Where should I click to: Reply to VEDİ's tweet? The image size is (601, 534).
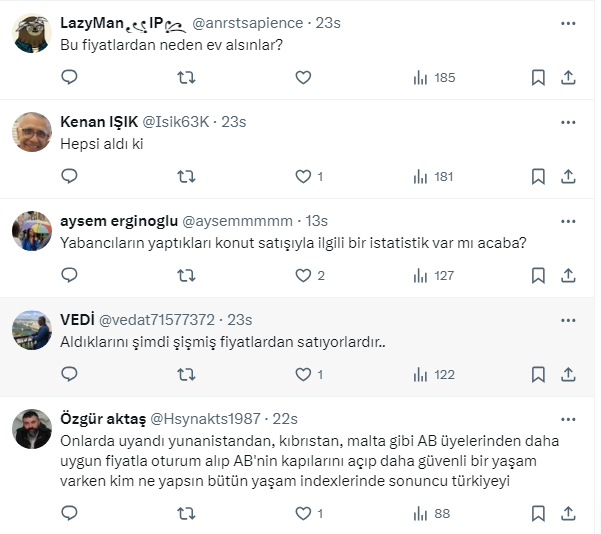pos(69,374)
